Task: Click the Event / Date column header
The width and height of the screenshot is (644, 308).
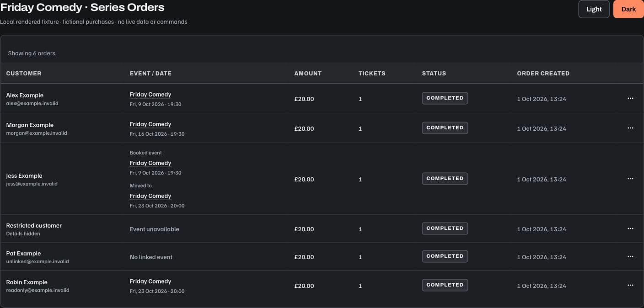Action: coord(150,73)
